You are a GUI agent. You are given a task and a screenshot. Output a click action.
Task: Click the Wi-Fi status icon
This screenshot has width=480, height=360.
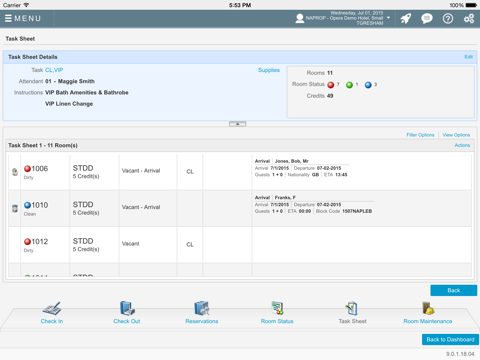26,5
